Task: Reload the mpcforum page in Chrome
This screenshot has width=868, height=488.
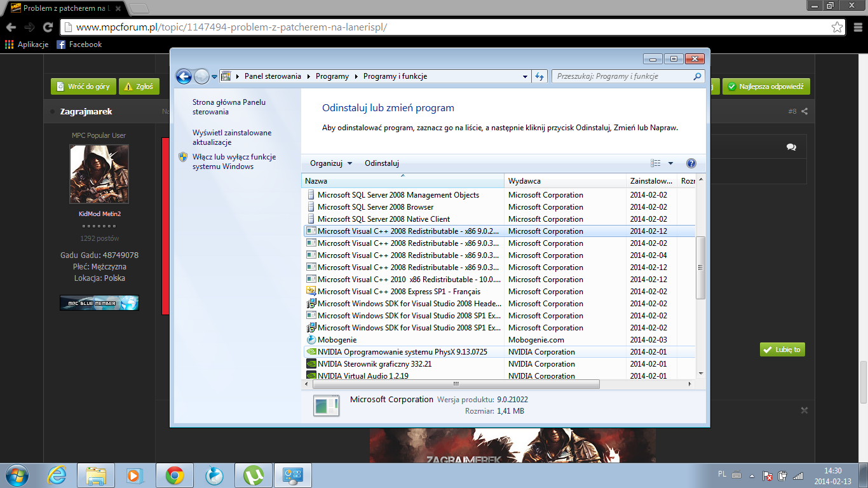Action: (48, 27)
